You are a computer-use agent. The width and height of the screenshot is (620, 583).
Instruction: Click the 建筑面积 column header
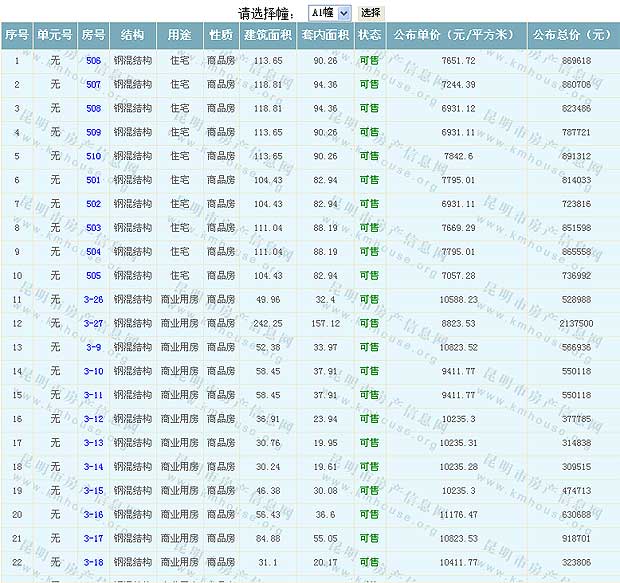coord(268,35)
